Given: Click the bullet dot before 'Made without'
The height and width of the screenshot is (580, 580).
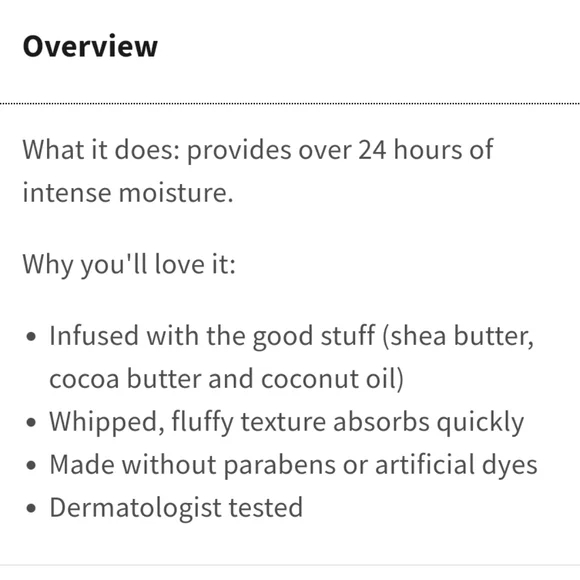Looking at the screenshot, I should click(x=32, y=465).
